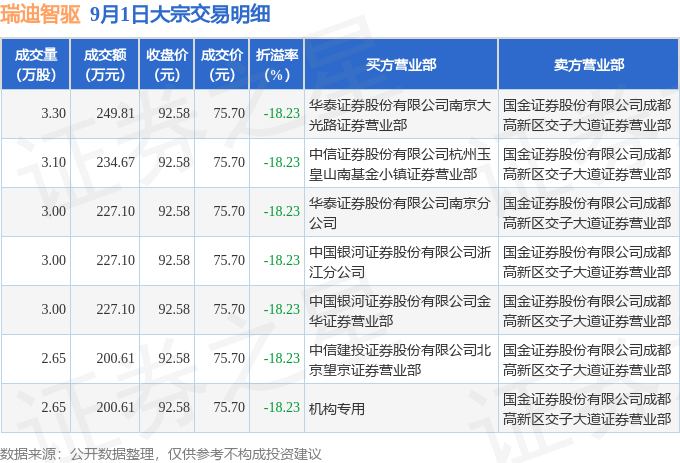The width and height of the screenshot is (680, 463).
Task: Click buyer 中信建投证券北京望京证券营业部
Action: click(399, 360)
